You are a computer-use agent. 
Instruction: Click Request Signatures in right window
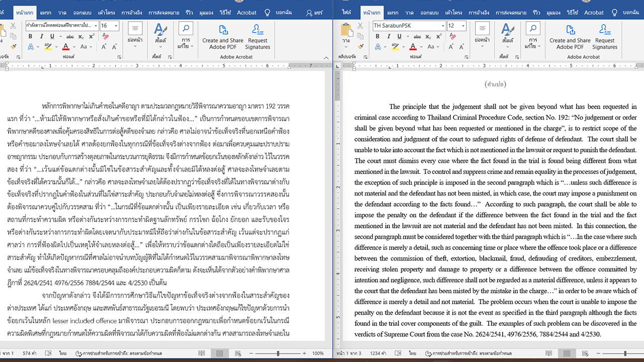click(x=605, y=36)
